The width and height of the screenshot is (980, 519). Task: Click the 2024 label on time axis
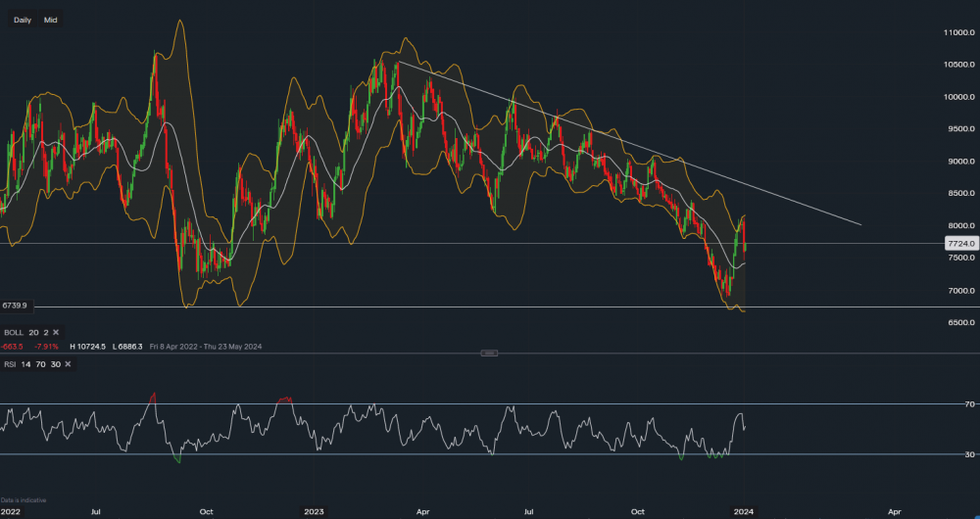(743, 511)
